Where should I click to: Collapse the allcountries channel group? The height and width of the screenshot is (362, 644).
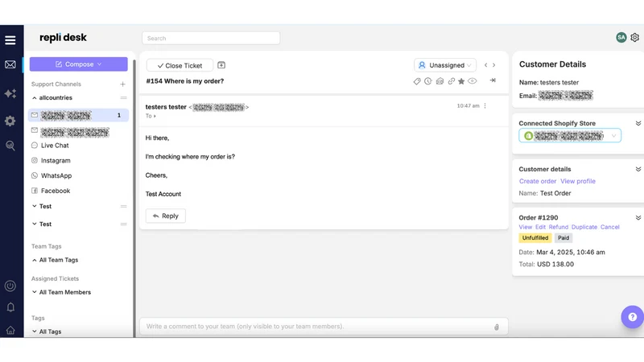coord(34,97)
